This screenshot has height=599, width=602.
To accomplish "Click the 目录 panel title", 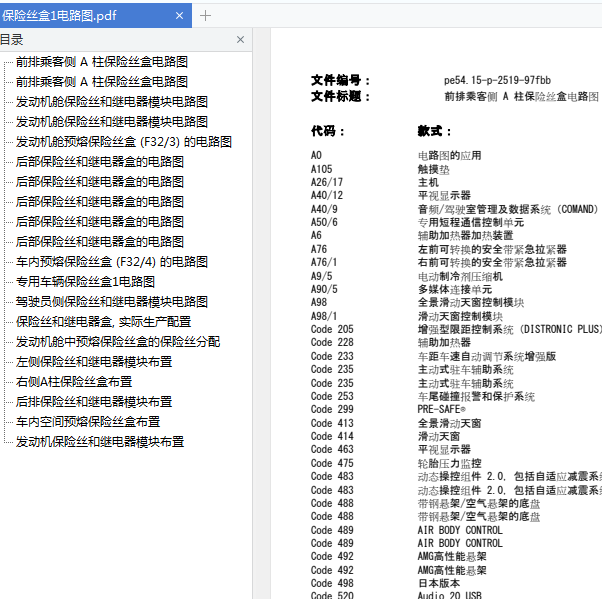I will pyautogui.click(x=12, y=40).
